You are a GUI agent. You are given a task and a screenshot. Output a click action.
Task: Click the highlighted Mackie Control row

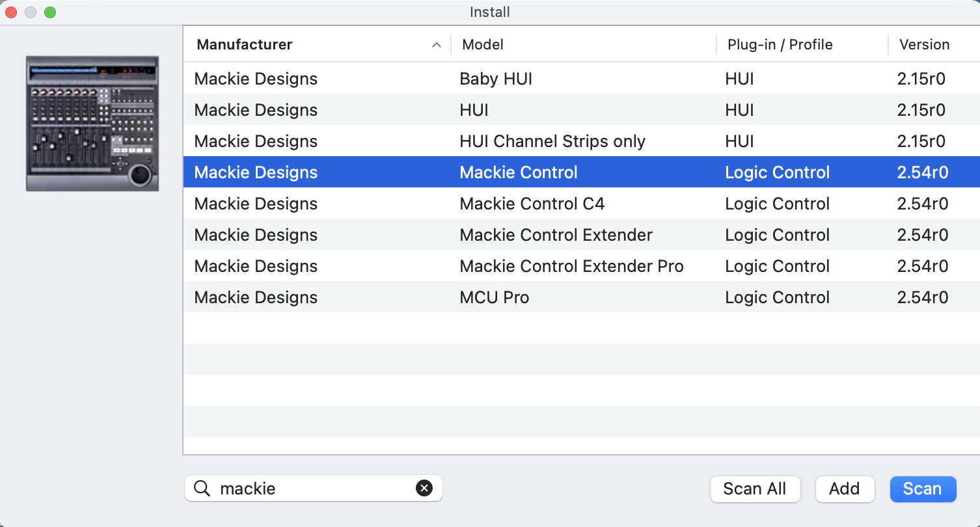tap(518, 172)
